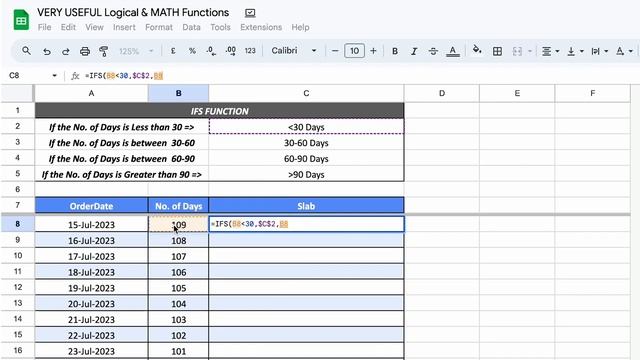Select column A header

click(91, 93)
